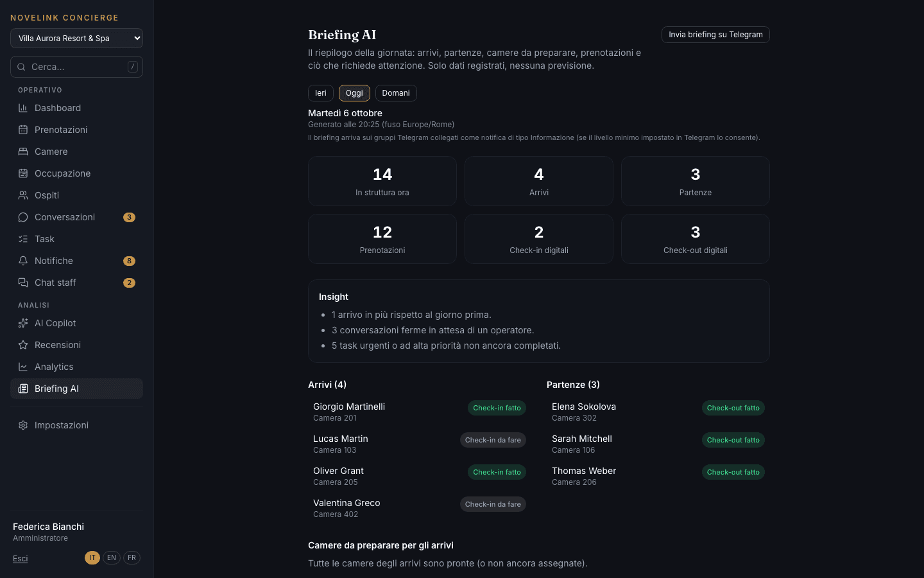Click the Ospiti people icon
Viewport: 924px width, 578px height.
(23, 195)
